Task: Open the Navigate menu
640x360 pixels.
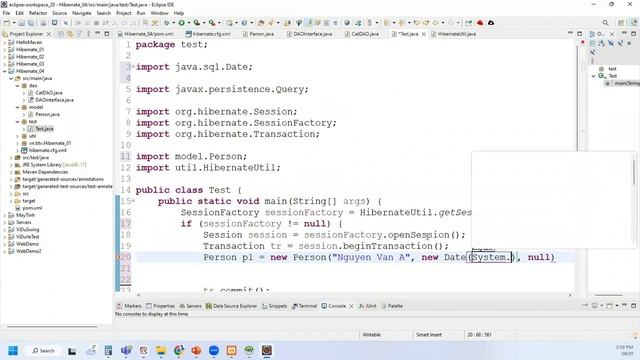Action: 82,13
